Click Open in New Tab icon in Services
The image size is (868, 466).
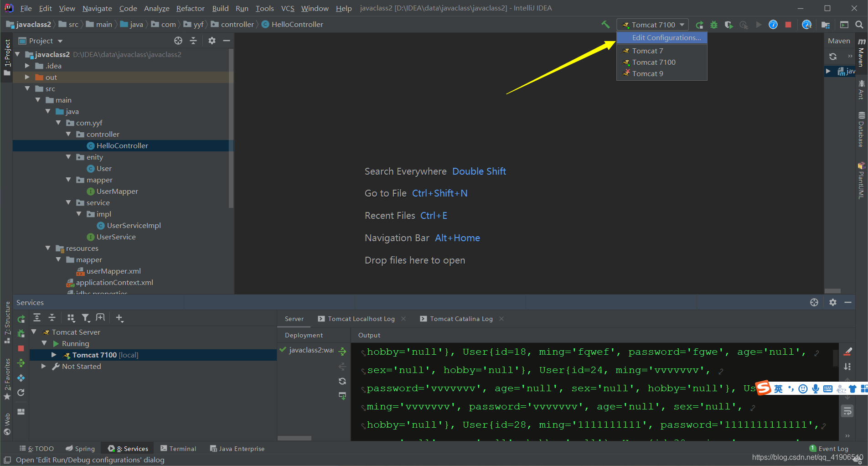click(100, 318)
